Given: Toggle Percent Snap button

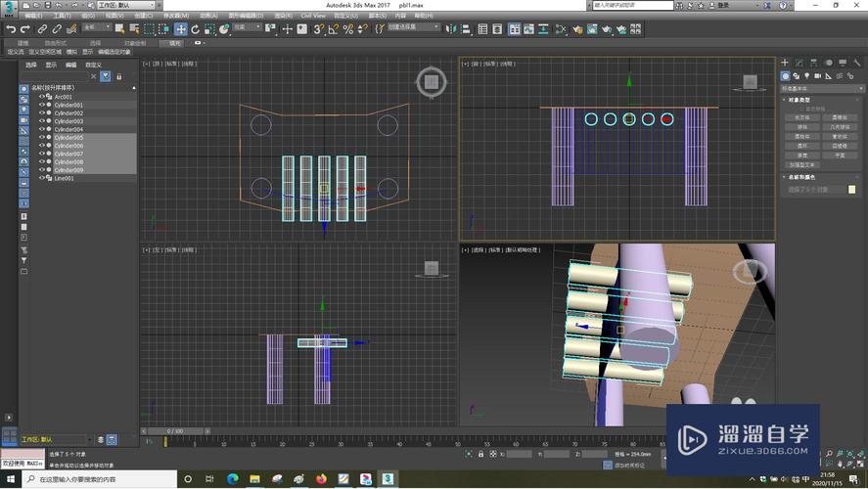Looking at the screenshot, I should point(348,29).
